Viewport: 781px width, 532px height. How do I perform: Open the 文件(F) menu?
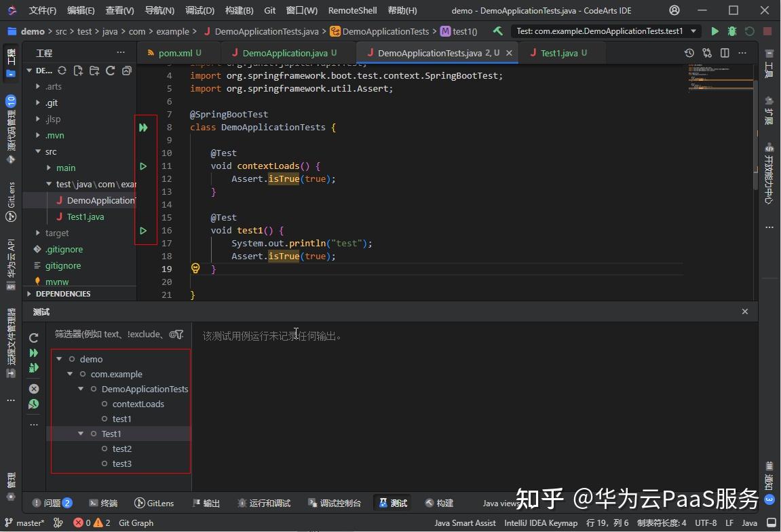[42, 10]
